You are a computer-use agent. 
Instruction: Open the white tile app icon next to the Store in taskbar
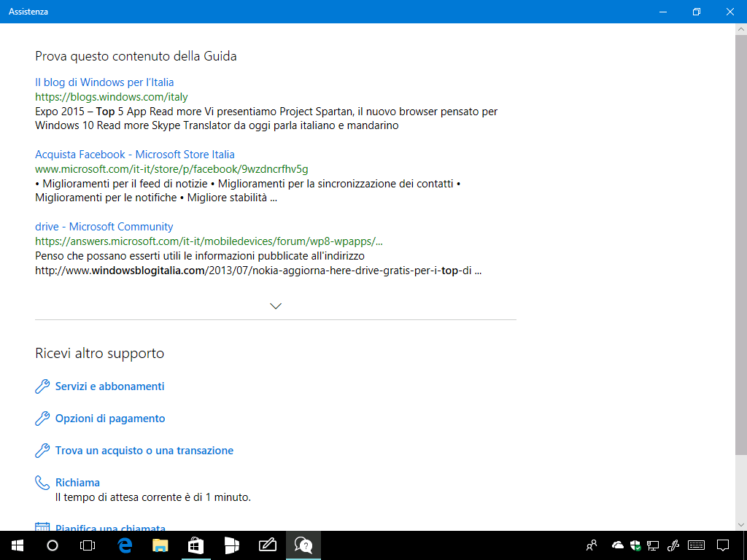coord(232,545)
